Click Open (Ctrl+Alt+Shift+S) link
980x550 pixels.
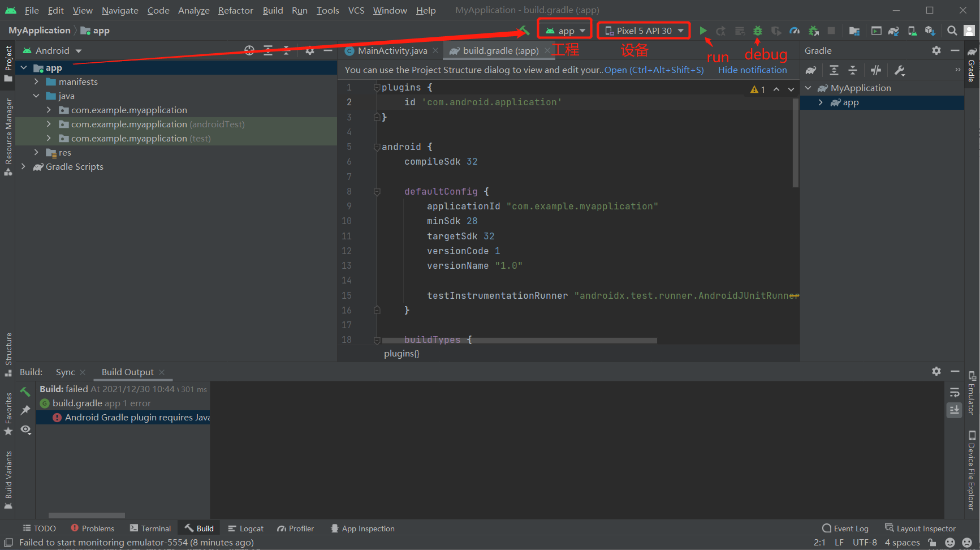pos(654,70)
